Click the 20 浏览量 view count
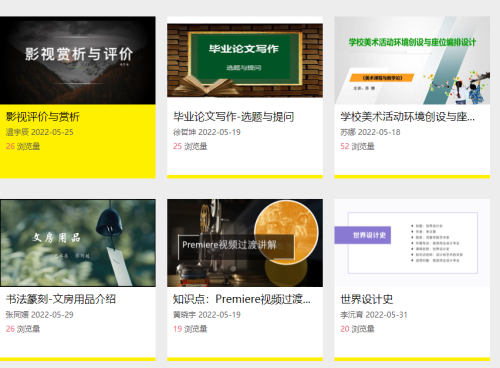The width and height of the screenshot is (500, 368). click(357, 329)
